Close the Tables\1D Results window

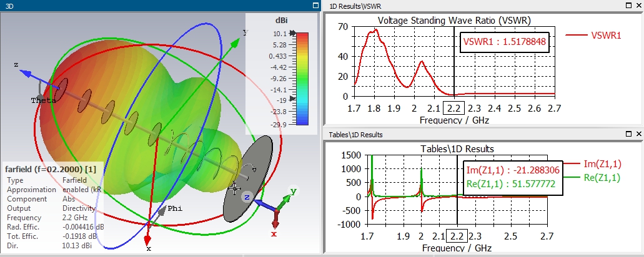pos(638,134)
